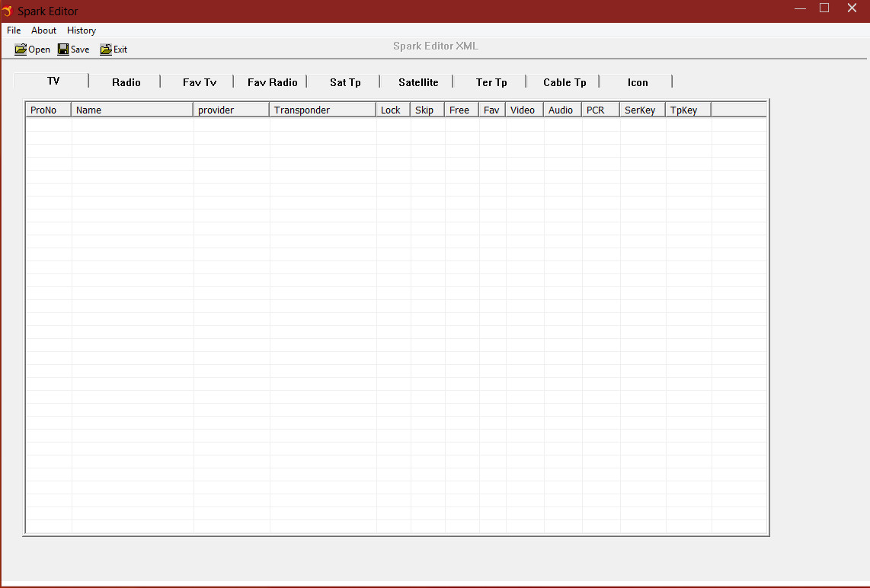The width and height of the screenshot is (870, 588).
Task: Minimize the Spark Editor window
Action: tap(800, 8)
